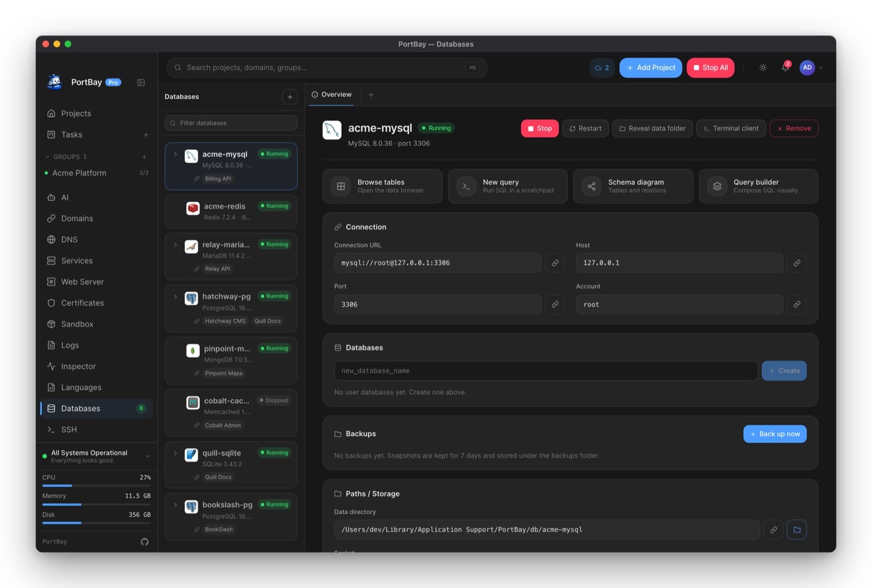Click the cloud counter showing 2
This screenshot has width=872, height=588.
(x=602, y=68)
